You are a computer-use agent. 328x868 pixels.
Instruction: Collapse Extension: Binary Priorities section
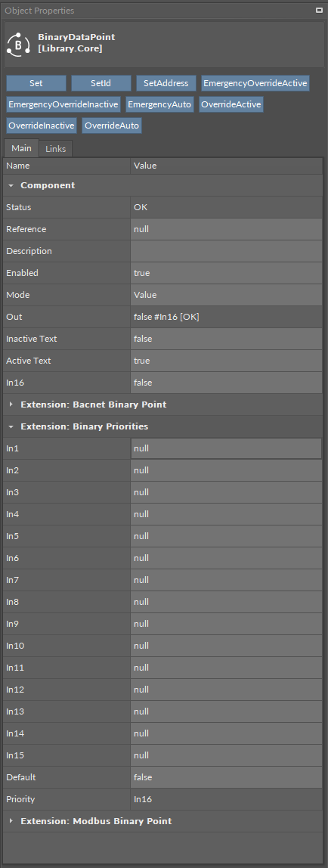click(x=11, y=426)
